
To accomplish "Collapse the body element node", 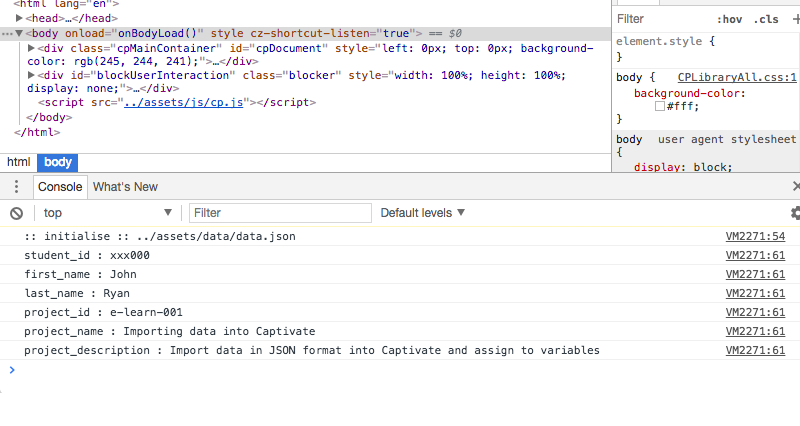I will click(x=19, y=33).
